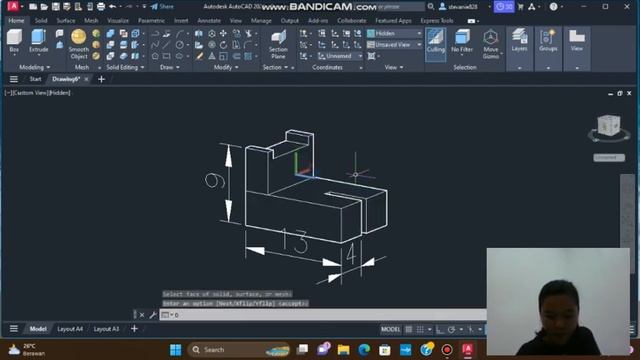640x360 pixels.
Task: Open the AutoCAD application menu logo
Action: coord(13,6)
